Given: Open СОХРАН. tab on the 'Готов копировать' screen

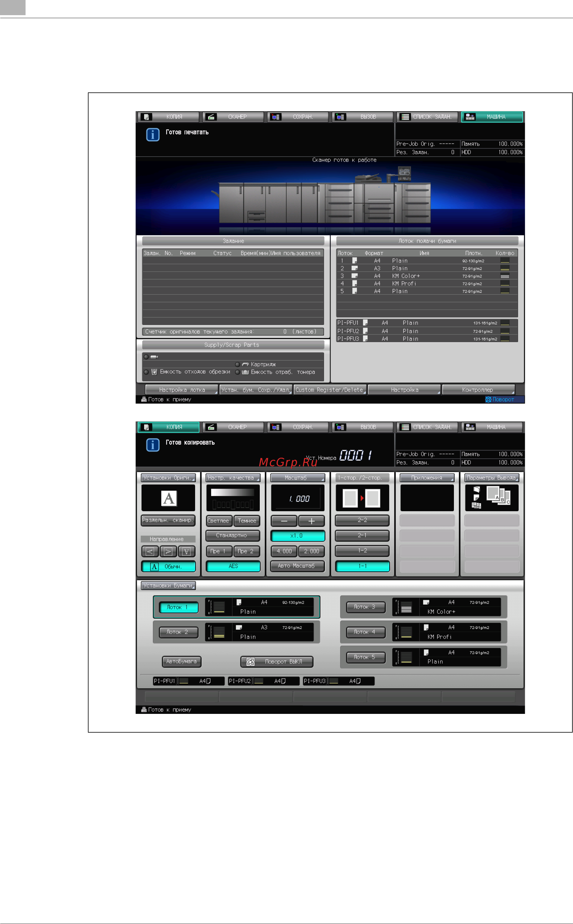Looking at the screenshot, I should [x=298, y=427].
